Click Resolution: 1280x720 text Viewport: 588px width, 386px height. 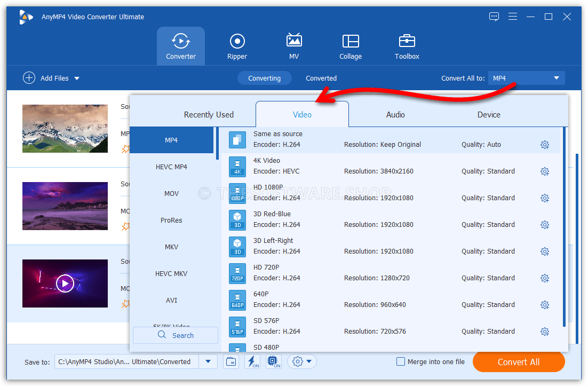377,278
